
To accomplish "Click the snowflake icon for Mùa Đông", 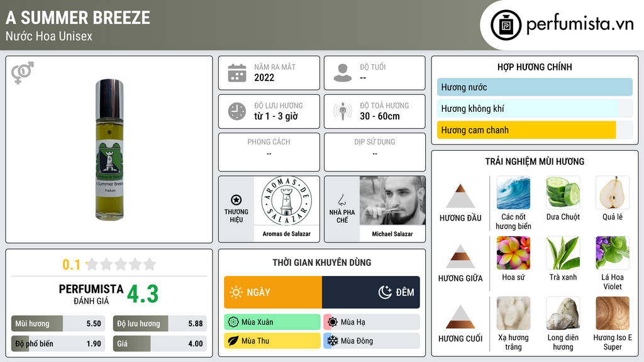I will pyautogui.click(x=333, y=341).
